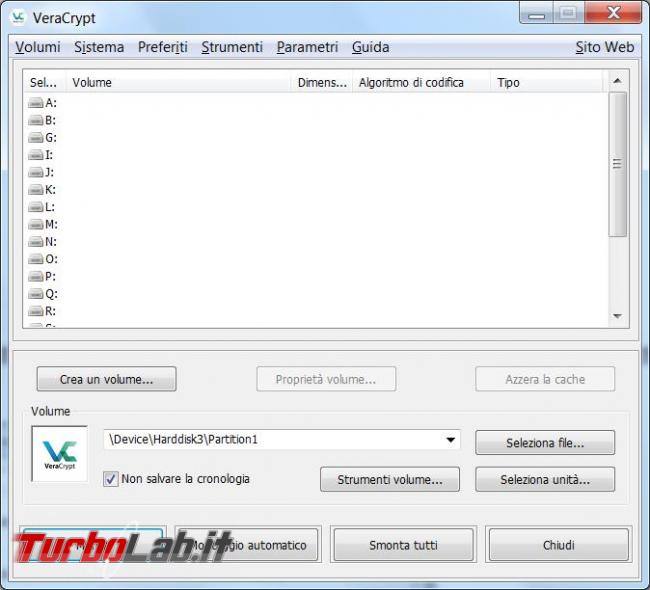Image resolution: width=650 pixels, height=590 pixels.
Task: Select drive slot B: in the list
Action: [x=43, y=120]
